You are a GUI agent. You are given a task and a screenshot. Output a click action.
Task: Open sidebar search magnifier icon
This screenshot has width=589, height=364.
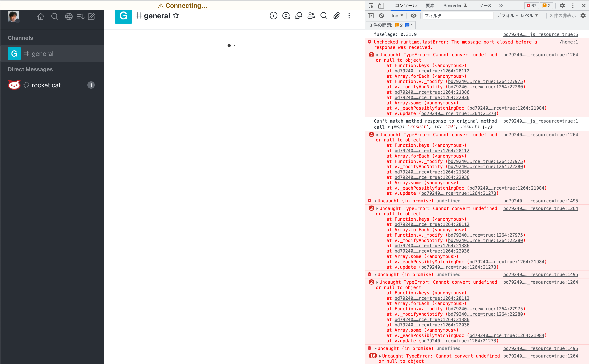point(55,16)
